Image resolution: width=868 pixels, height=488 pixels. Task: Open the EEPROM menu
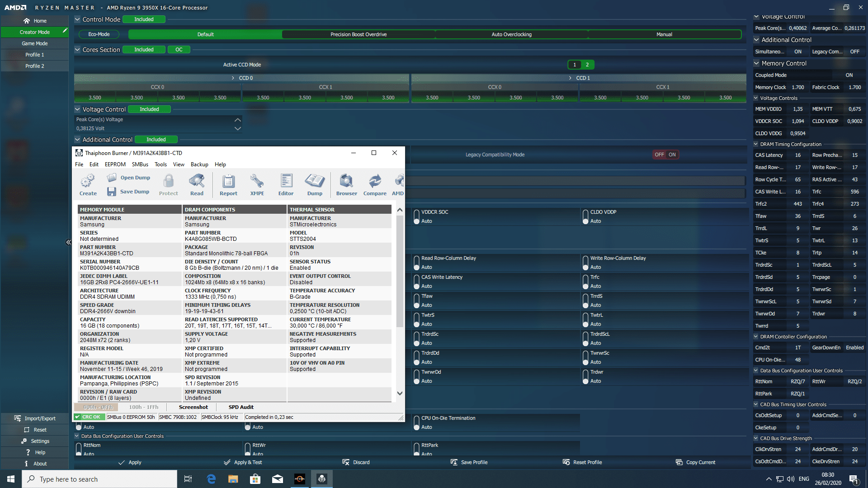(x=115, y=164)
